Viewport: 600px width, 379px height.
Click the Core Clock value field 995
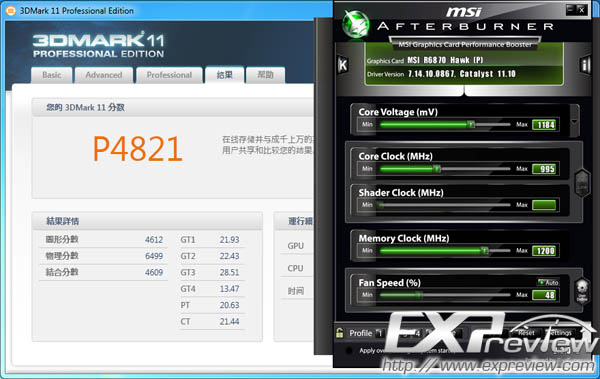(x=545, y=169)
